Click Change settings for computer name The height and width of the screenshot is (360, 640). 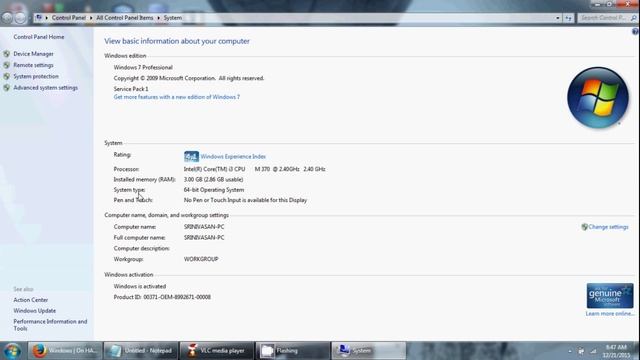click(608, 227)
